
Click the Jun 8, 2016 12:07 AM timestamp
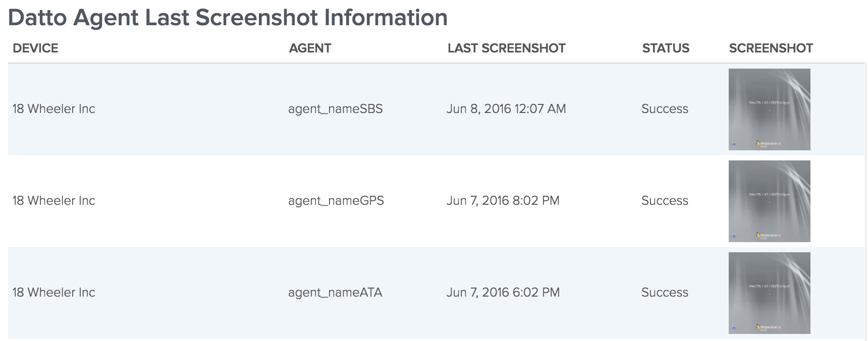506,109
